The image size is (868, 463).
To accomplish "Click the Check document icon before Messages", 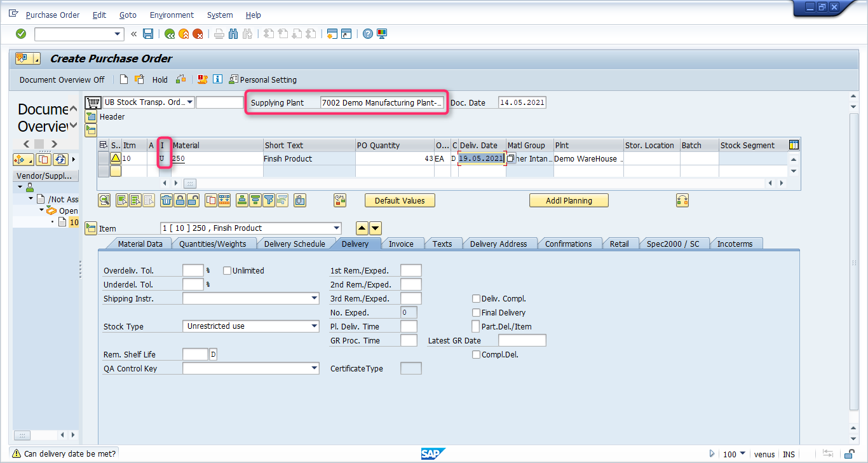I will point(181,79).
